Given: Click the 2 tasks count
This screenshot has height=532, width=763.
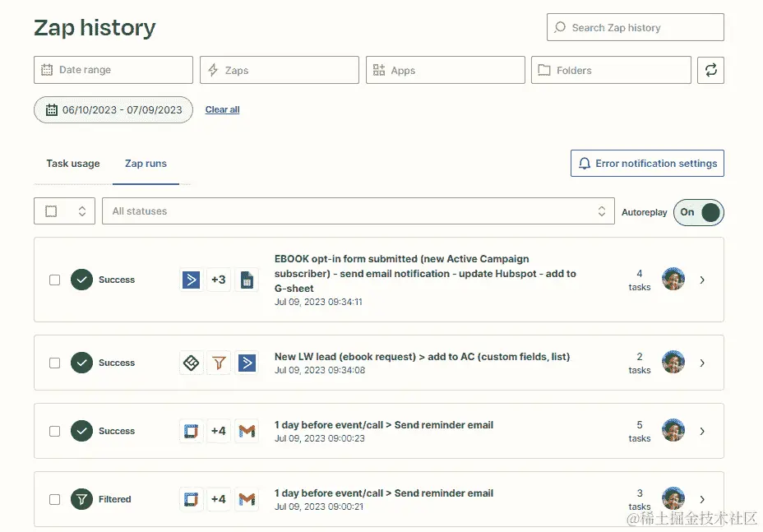Looking at the screenshot, I should 640,363.
